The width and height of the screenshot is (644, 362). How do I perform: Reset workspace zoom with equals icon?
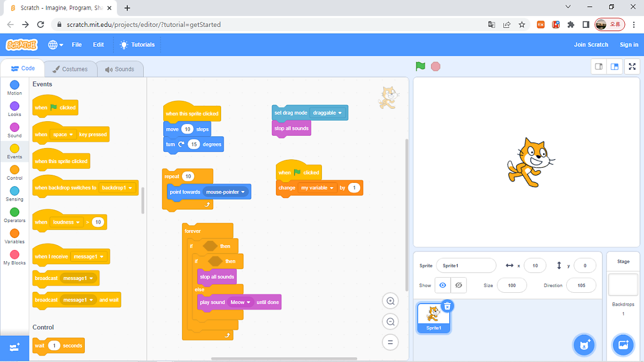(x=390, y=342)
